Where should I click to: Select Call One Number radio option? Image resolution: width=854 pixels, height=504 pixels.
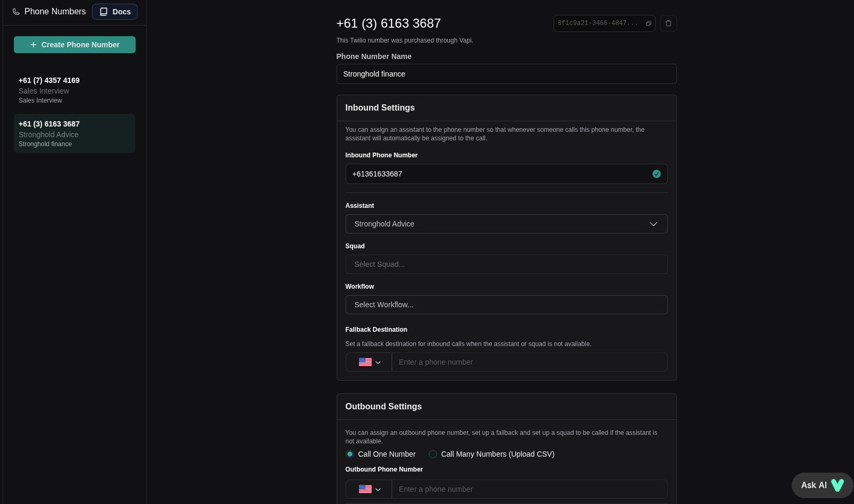pos(350,454)
